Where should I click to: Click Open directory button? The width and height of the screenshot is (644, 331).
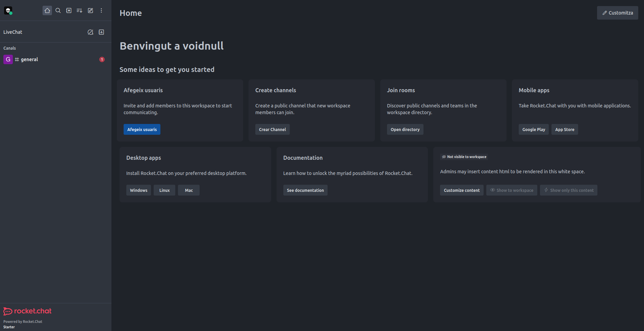point(405,129)
